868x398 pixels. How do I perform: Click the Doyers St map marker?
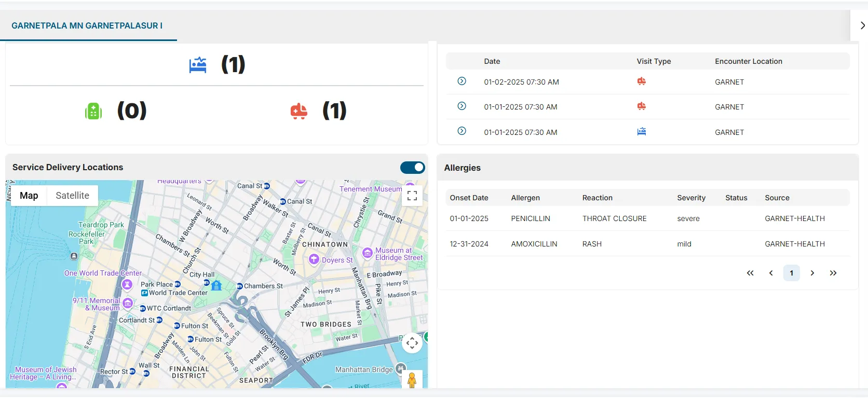[x=314, y=259]
